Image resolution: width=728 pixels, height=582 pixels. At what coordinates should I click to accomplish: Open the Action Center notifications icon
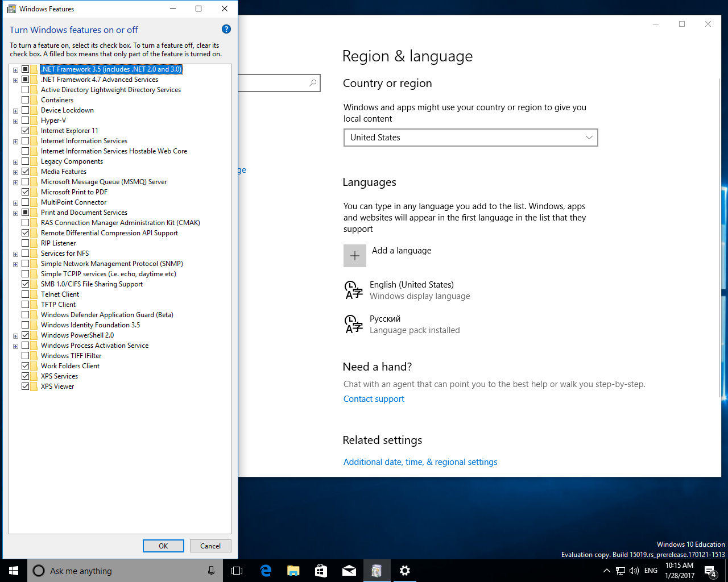pyautogui.click(x=710, y=571)
